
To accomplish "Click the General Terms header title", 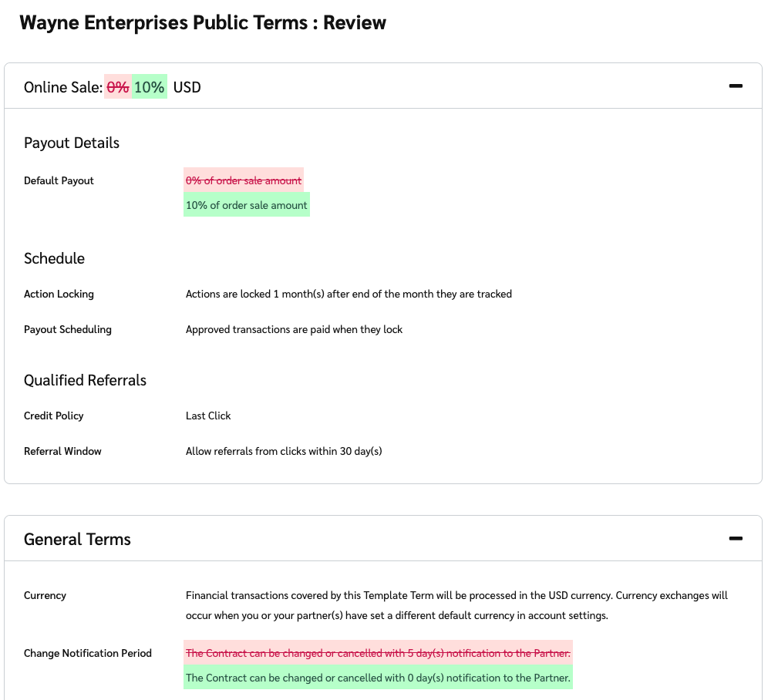I will [77, 539].
